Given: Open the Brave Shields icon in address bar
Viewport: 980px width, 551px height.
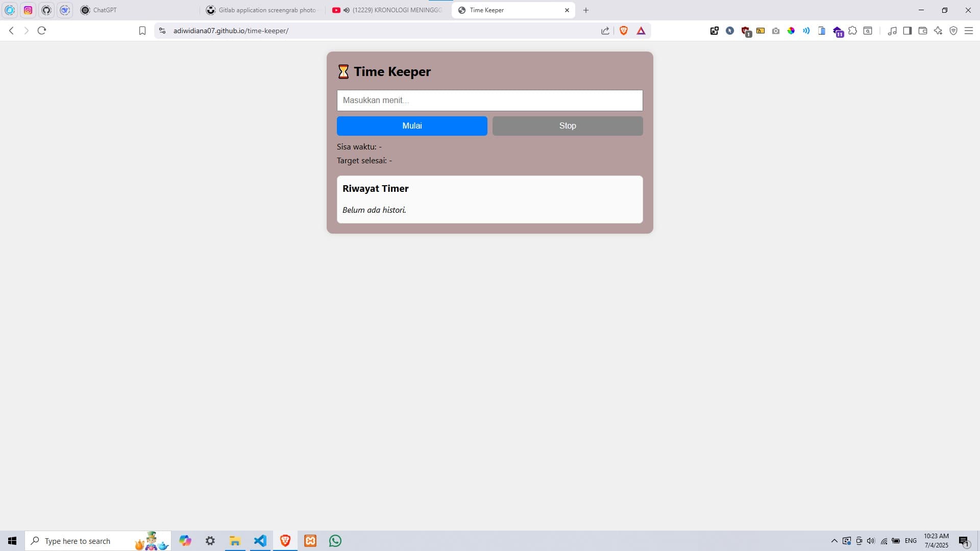Looking at the screenshot, I should 624,31.
